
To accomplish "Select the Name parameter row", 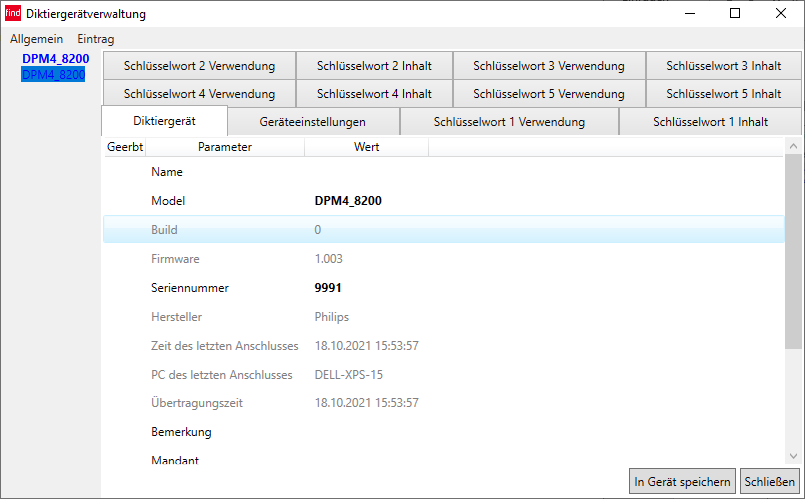I will pos(444,172).
